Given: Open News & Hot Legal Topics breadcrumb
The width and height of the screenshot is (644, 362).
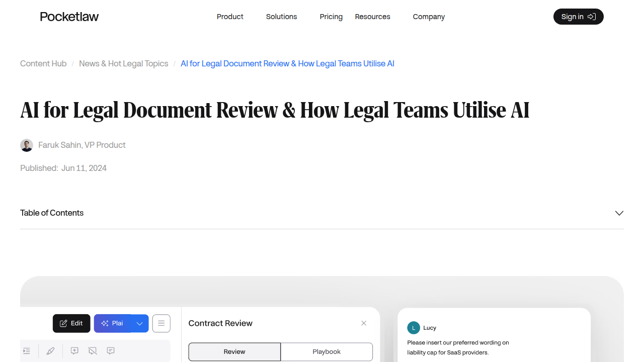Looking at the screenshot, I should [124, 63].
